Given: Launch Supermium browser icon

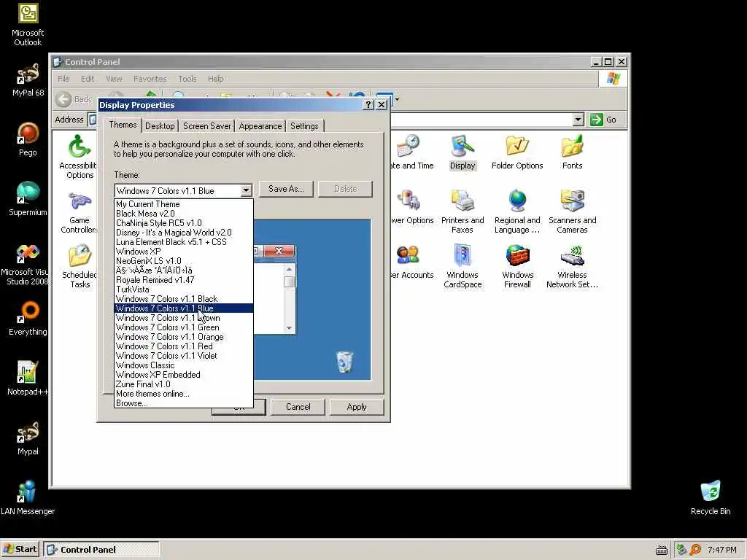Looking at the screenshot, I should point(28,199).
